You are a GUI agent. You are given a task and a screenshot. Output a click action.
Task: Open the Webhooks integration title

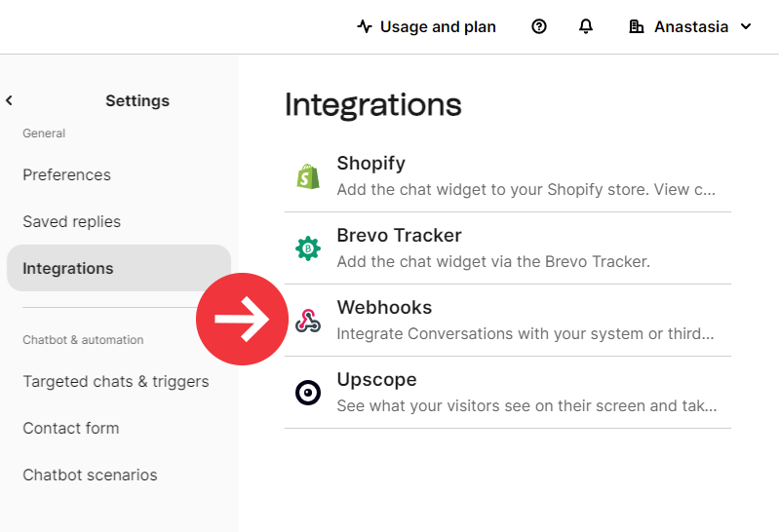pos(384,308)
